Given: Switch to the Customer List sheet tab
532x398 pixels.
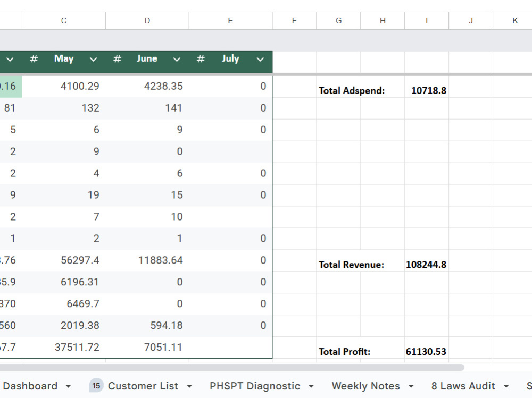Looking at the screenshot, I should tap(143, 386).
